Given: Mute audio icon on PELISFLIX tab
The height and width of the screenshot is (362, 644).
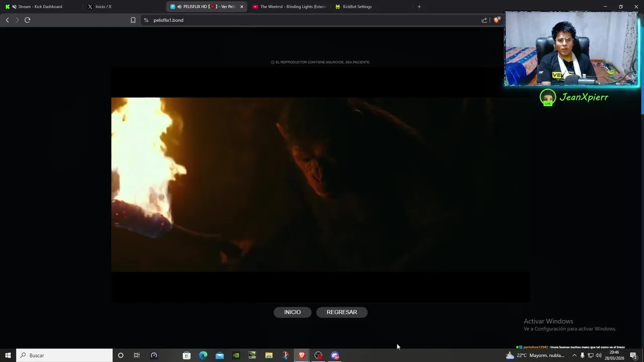Looking at the screenshot, I should click(x=180, y=7).
